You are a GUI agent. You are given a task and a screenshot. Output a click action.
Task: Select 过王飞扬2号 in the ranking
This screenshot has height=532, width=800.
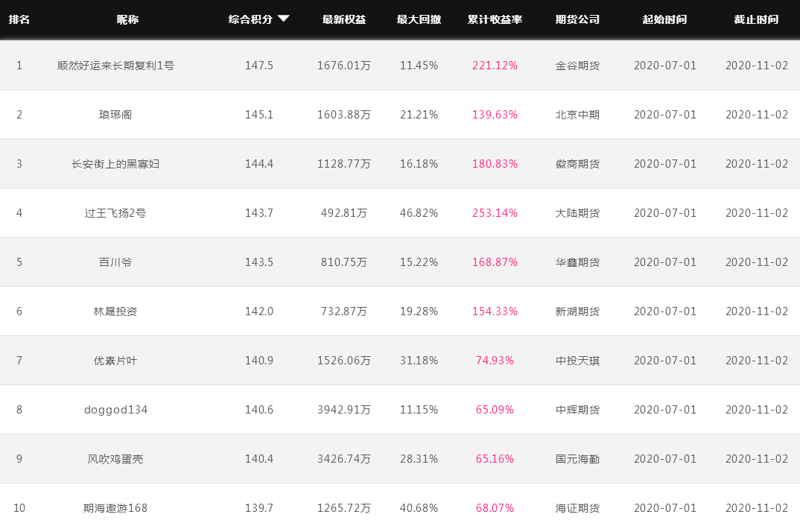point(115,213)
